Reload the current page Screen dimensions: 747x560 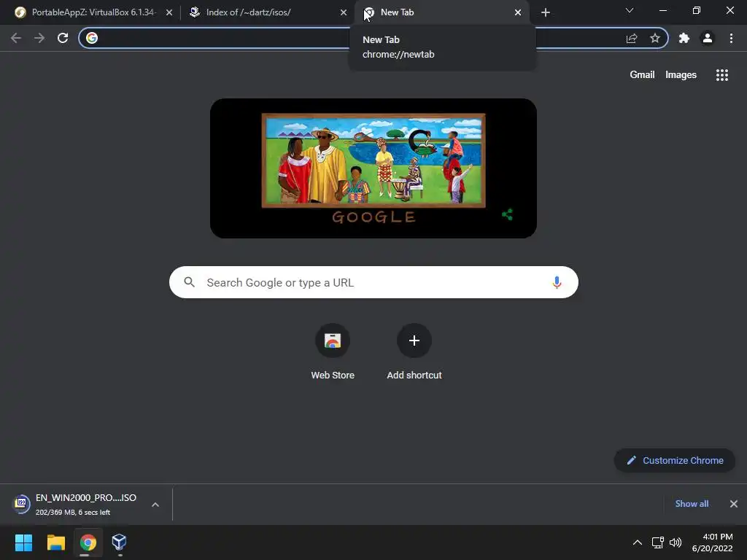click(63, 38)
